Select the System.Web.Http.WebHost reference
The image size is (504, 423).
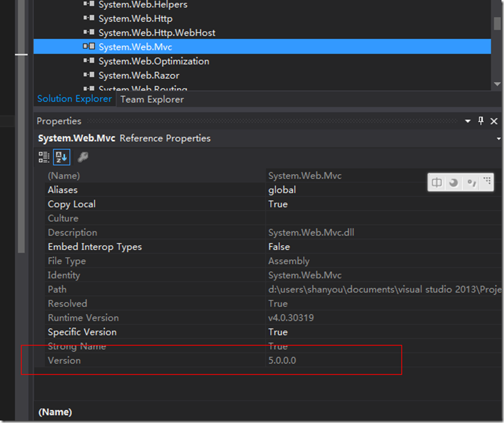[157, 32]
